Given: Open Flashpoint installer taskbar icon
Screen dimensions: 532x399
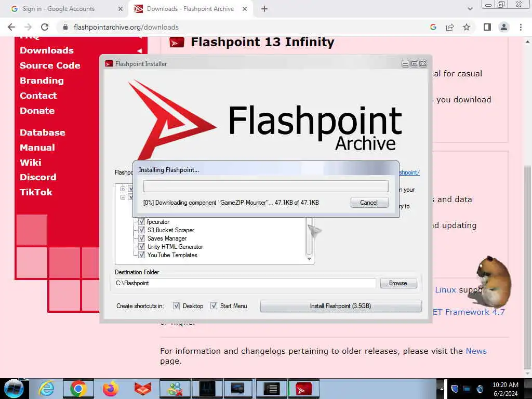Looking at the screenshot, I should pos(303,389).
